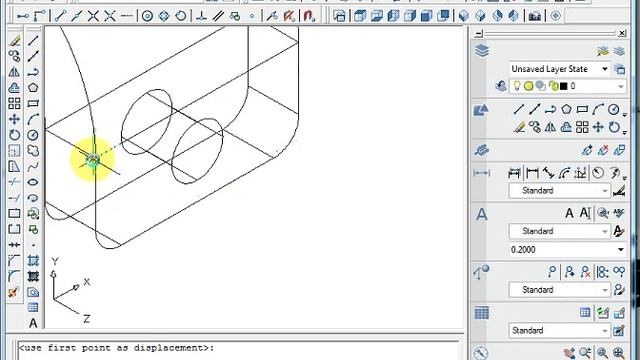Click in the command line input area

click(238, 350)
